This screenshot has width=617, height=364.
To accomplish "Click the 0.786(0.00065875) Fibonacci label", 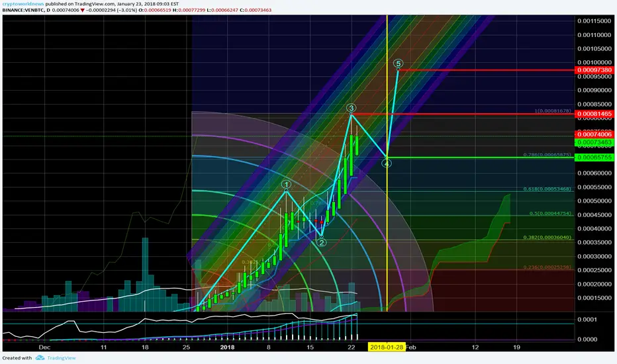I will [547, 155].
